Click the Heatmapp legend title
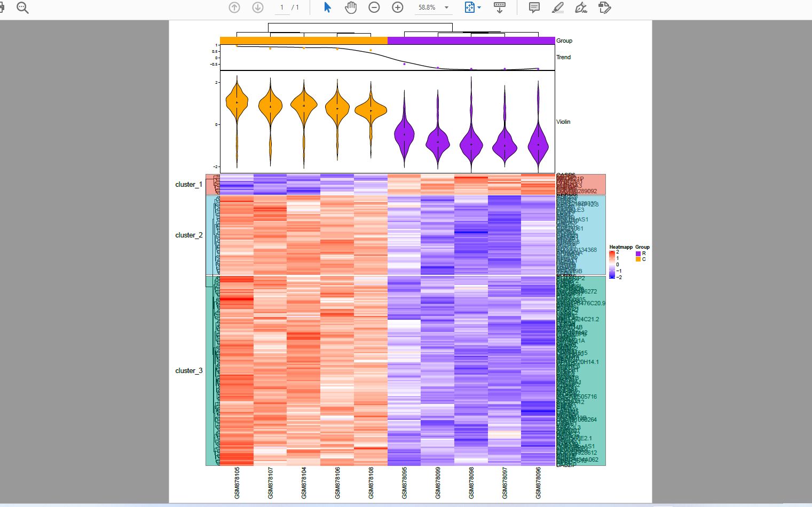The width and height of the screenshot is (812, 507). click(x=621, y=247)
